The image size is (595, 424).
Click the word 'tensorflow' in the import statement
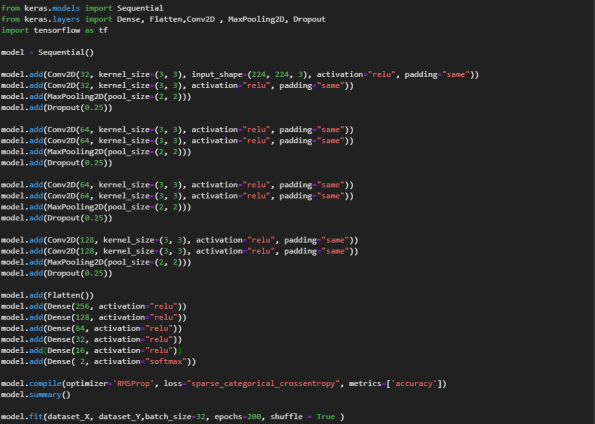click(57, 30)
